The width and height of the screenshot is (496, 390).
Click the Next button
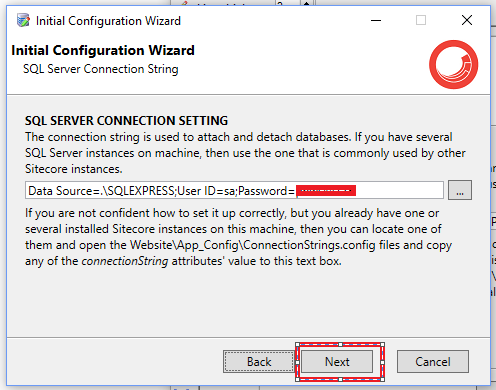point(337,361)
